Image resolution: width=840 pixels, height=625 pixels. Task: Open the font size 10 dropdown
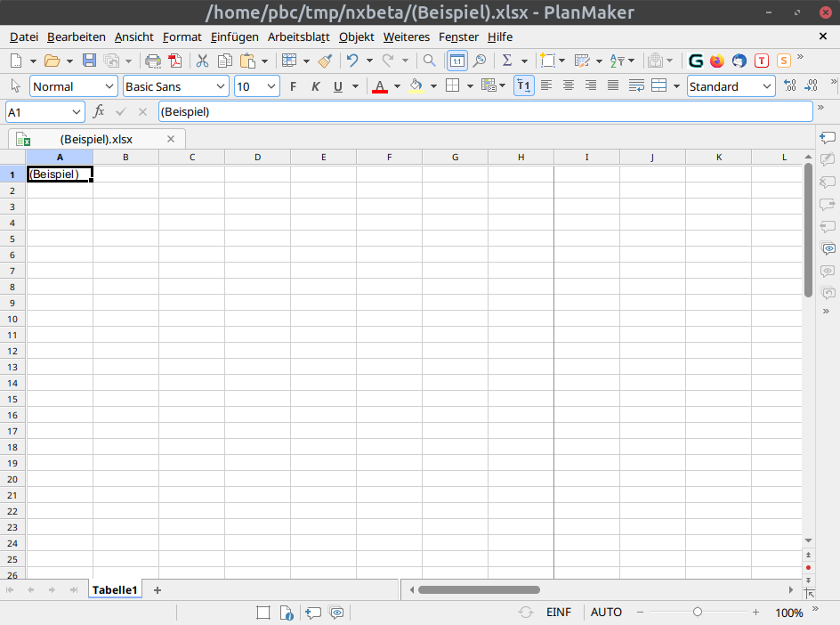tap(271, 86)
